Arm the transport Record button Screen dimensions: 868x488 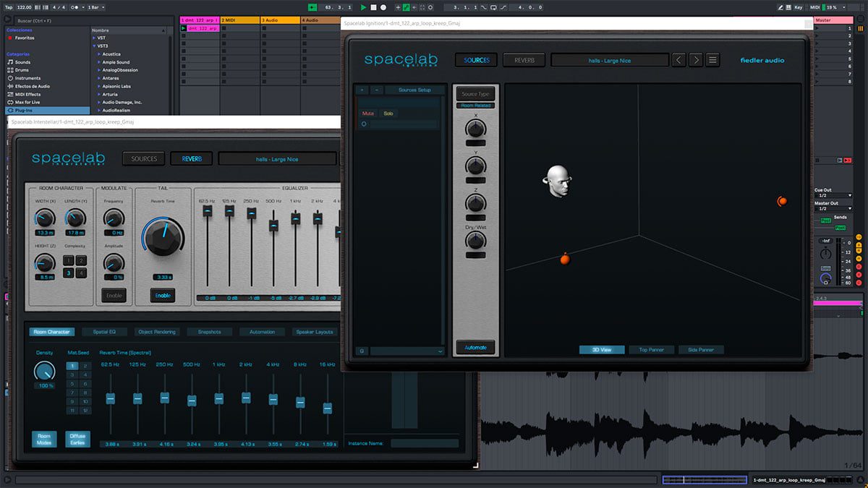pos(383,7)
